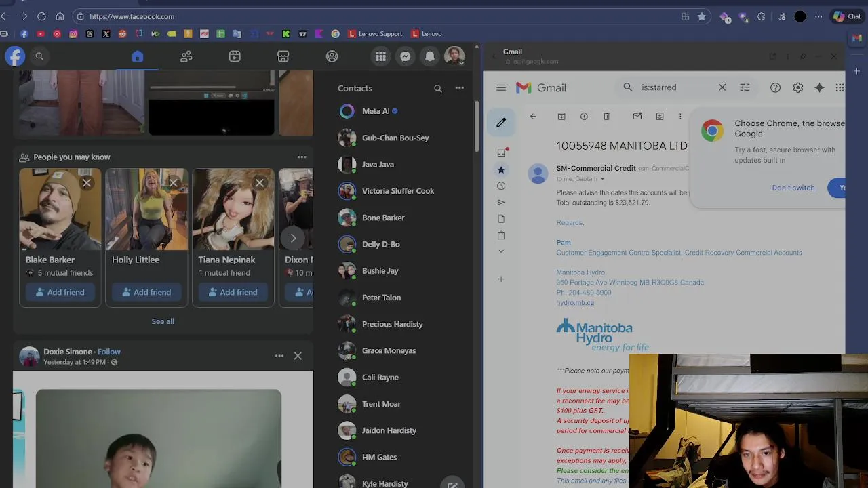
Task: Expand More in Gmail sidebar
Action: (501, 251)
